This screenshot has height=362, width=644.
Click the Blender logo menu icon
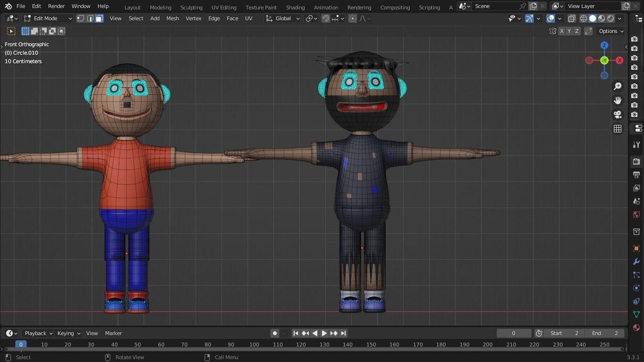(8, 6)
